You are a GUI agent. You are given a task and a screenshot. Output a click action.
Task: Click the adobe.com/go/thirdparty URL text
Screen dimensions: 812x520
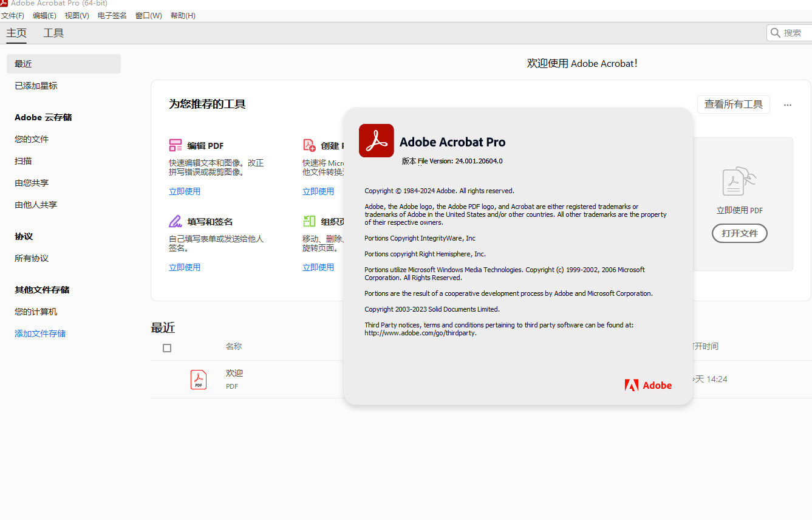coord(420,333)
